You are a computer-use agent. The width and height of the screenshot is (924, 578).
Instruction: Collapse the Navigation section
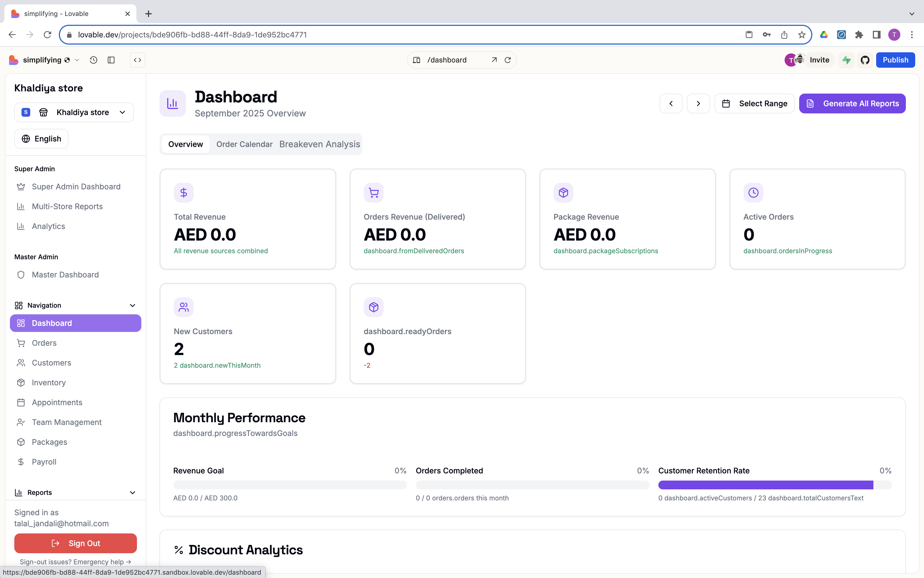coord(75,306)
